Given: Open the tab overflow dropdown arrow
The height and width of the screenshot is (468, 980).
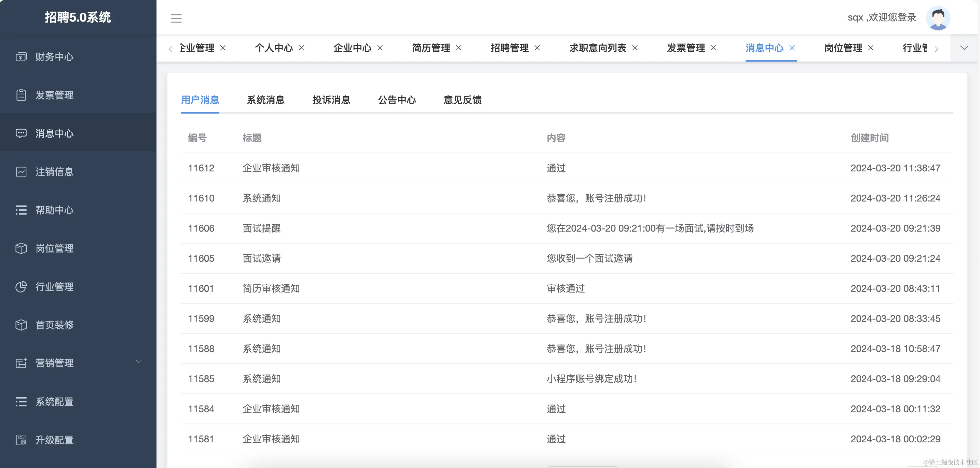Looking at the screenshot, I should 964,48.
